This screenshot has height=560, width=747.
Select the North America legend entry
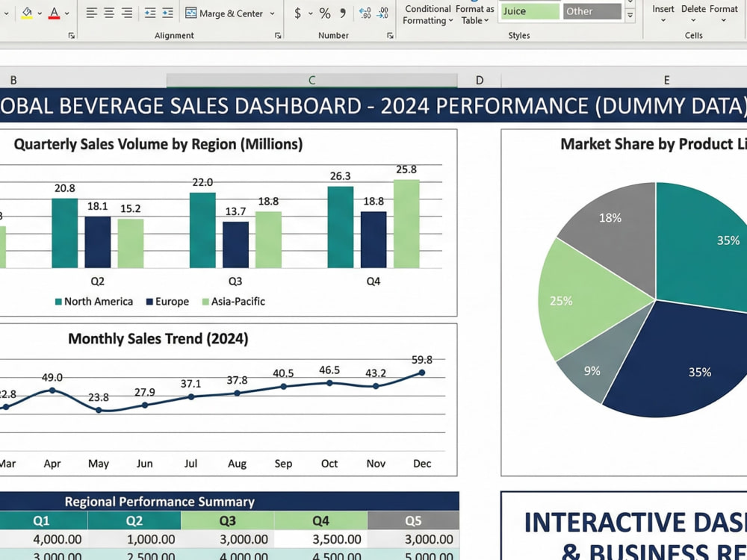point(94,302)
